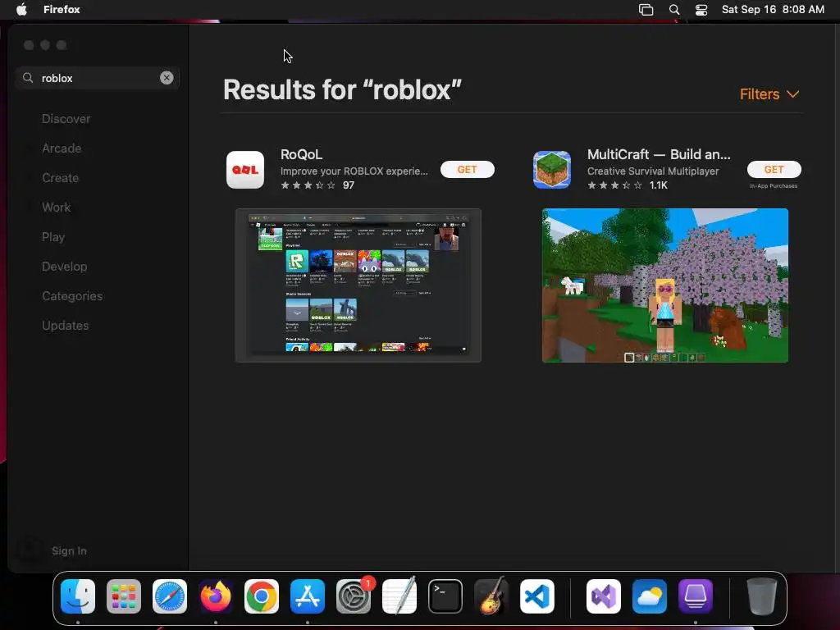Launch Safari from the Dock

(x=170, y=596)
